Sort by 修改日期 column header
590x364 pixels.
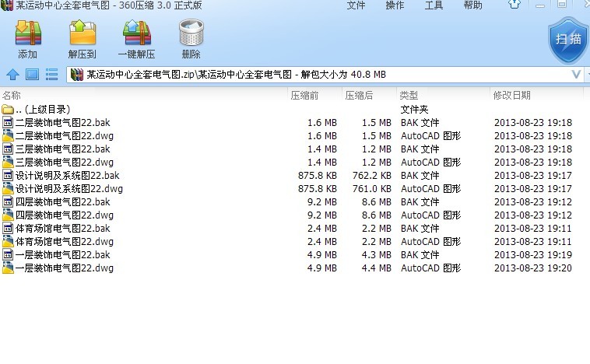511,96
